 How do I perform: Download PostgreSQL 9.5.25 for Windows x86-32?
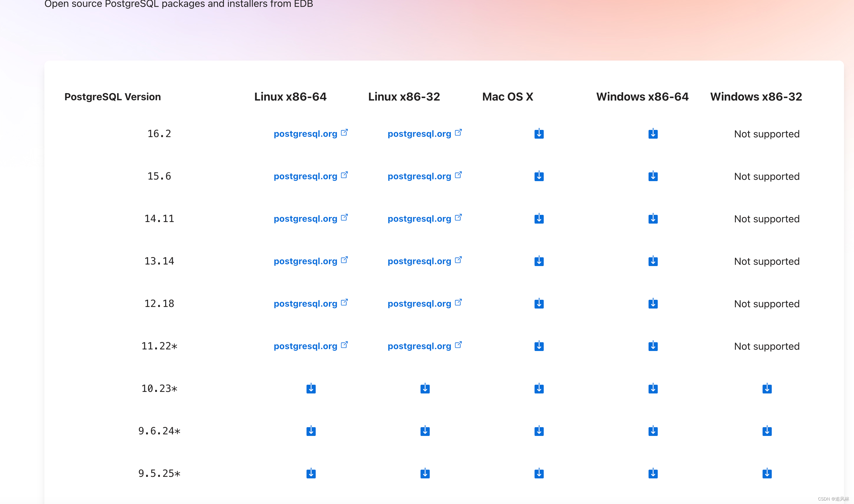[767, 473]
